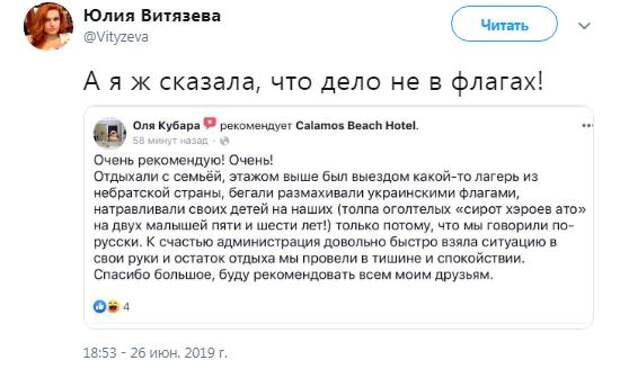The image size is (620, 369).
Task: Click the blue like reaction icon
Action: click(100, 306)
